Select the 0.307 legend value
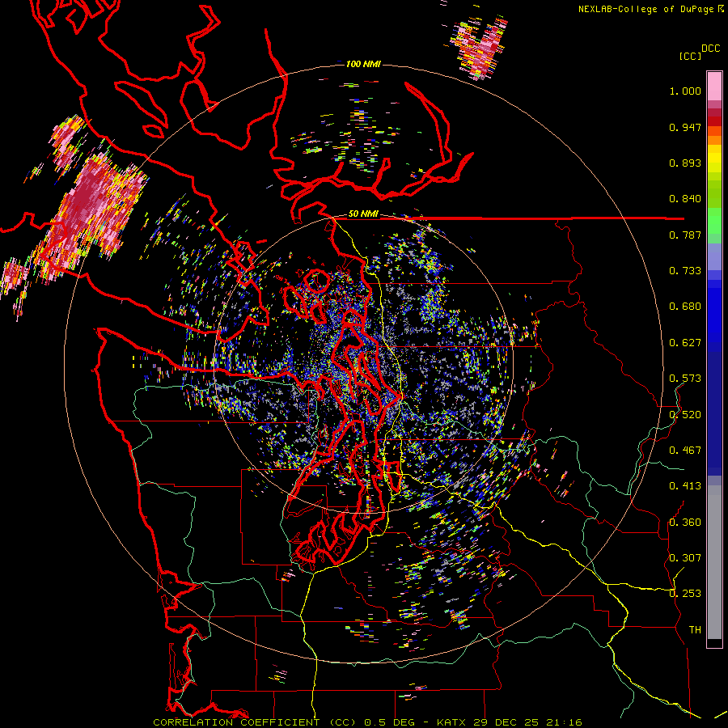The height and width of the screenshot is (728, 728). (x=685, y=558)
